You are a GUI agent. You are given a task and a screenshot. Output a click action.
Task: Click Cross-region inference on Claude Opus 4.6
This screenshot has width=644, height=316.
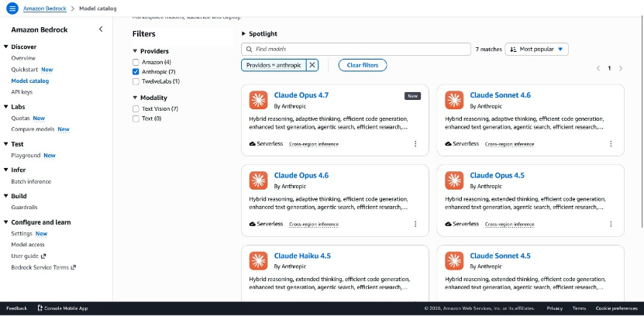[314, 225]
